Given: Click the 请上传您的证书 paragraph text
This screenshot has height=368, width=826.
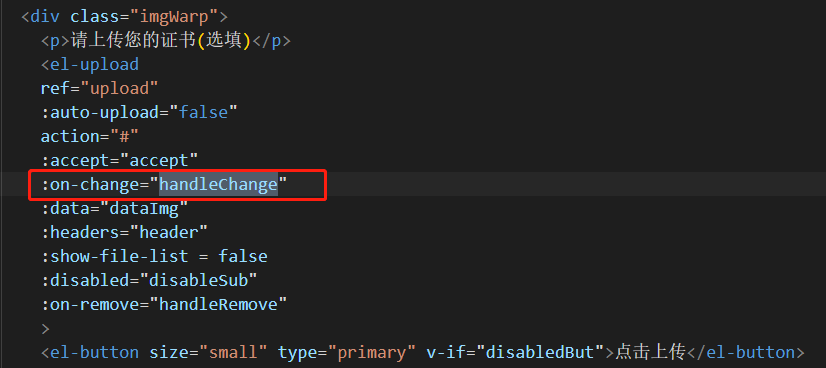Looking at the screenshot, I should [x=134, y=41].
